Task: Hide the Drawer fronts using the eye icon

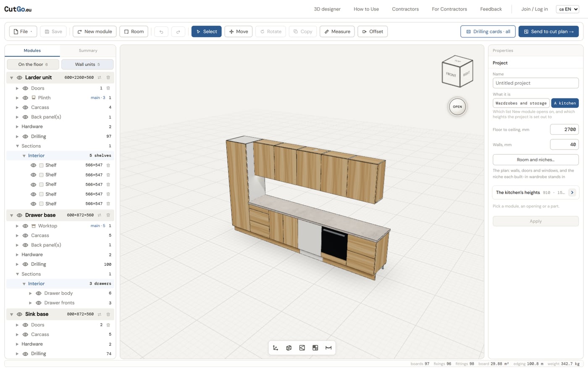Action: click(x=39, y=303)
